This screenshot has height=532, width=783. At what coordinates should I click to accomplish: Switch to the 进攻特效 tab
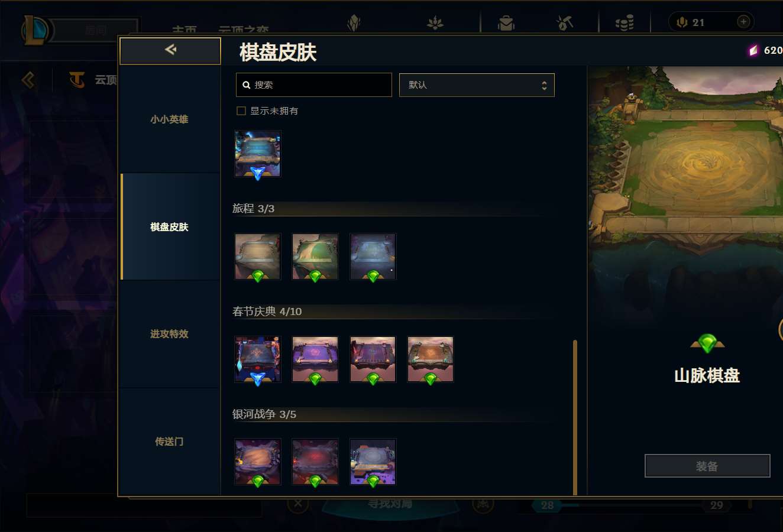169,334
